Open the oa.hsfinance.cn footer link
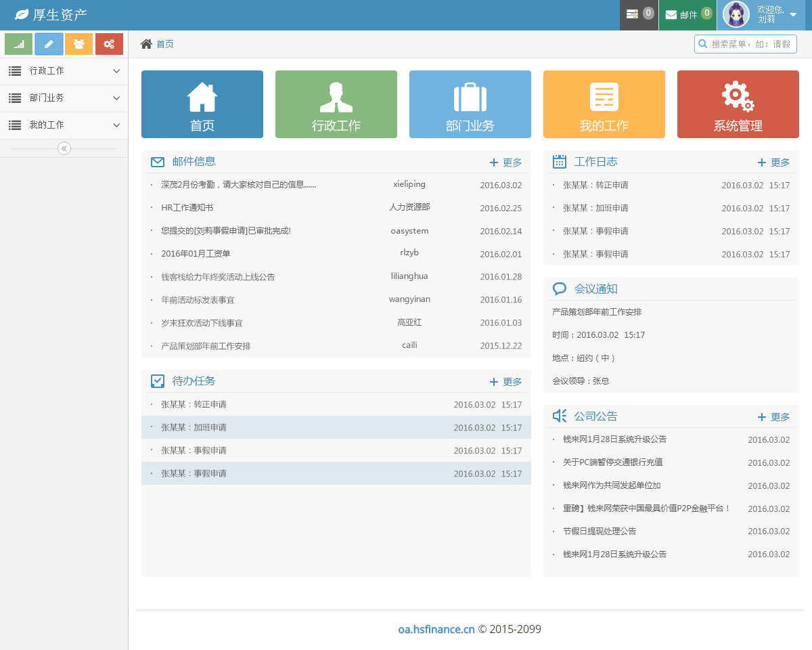The height and width of the screenshot is (650, 812). pos(436,629)
